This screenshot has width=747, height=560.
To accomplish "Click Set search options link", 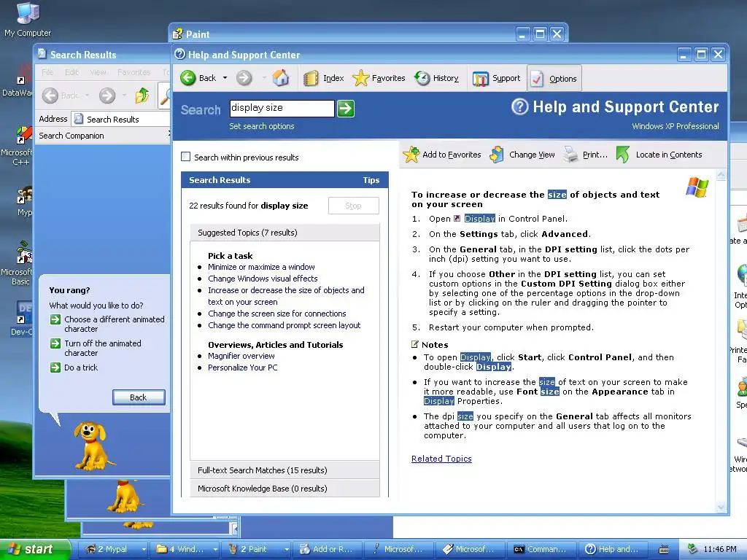I will tap(262, 126).
